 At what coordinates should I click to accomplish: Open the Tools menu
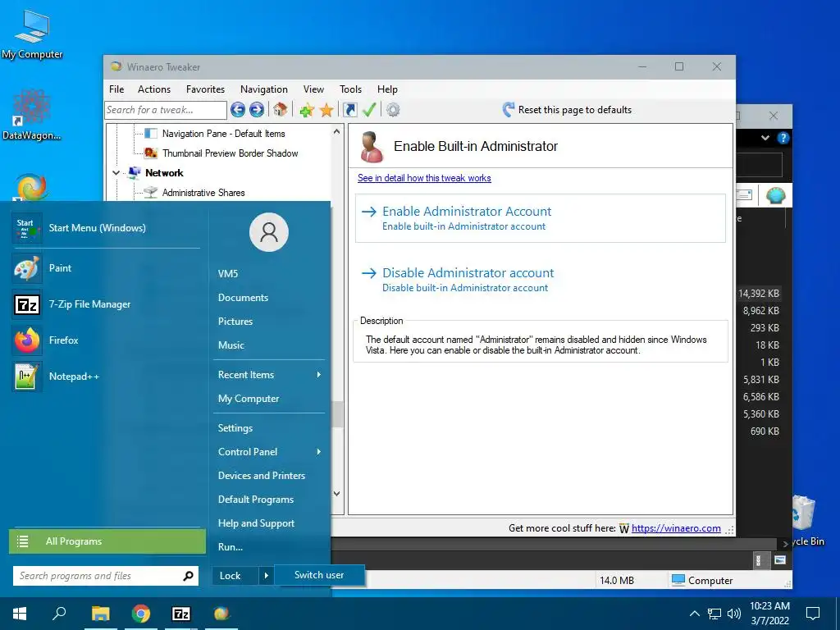(350, 89)
